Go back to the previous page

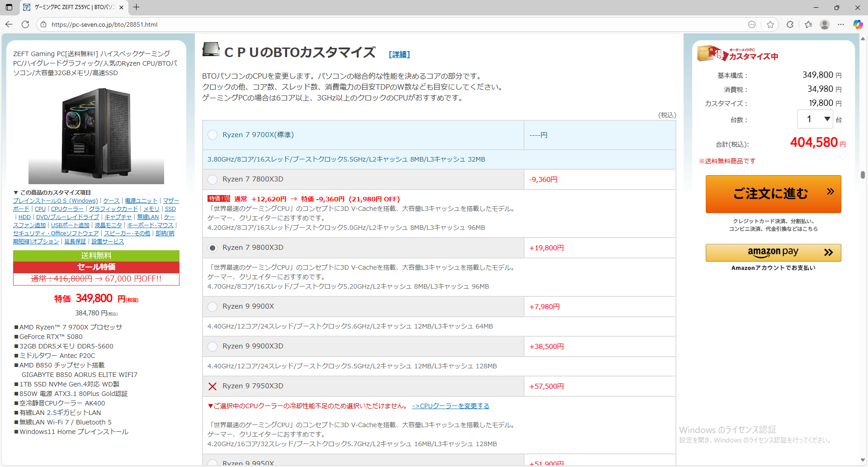(9, 24)
